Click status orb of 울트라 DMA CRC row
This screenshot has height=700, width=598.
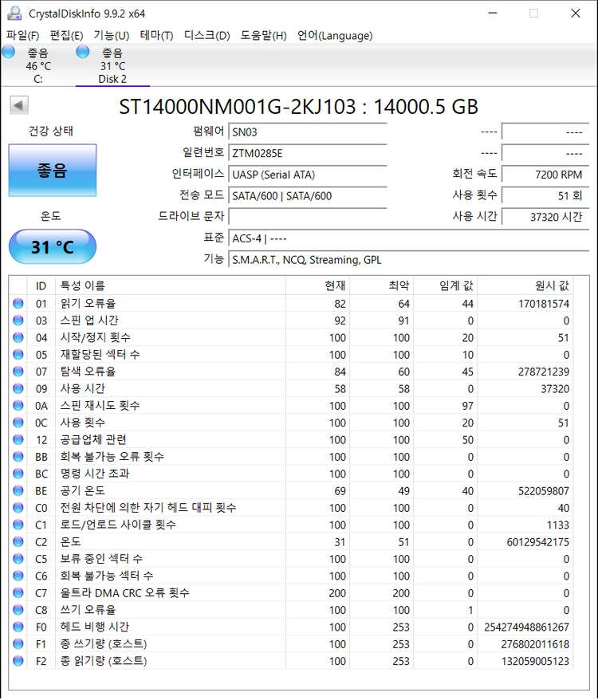click(18, 593)
